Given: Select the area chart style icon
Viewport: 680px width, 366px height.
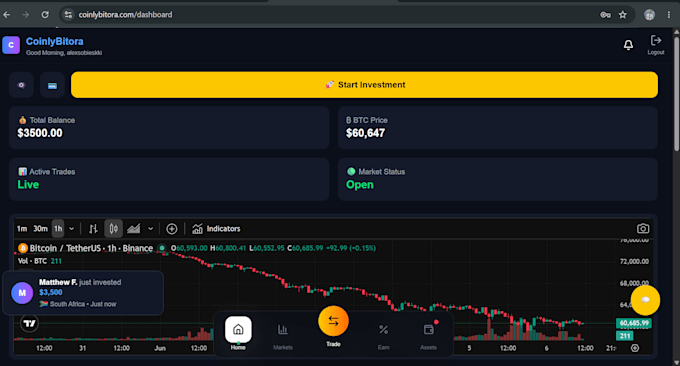Looking at the screenshot, I should pos(134,229).
